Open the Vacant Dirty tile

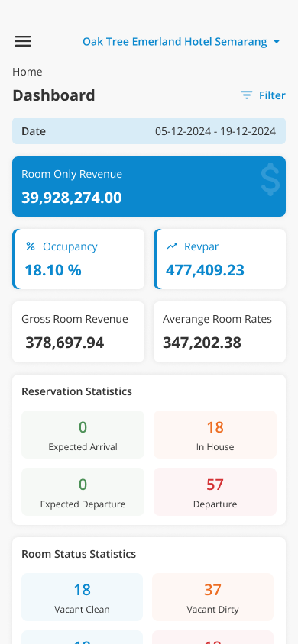click(x=213, y=597)
